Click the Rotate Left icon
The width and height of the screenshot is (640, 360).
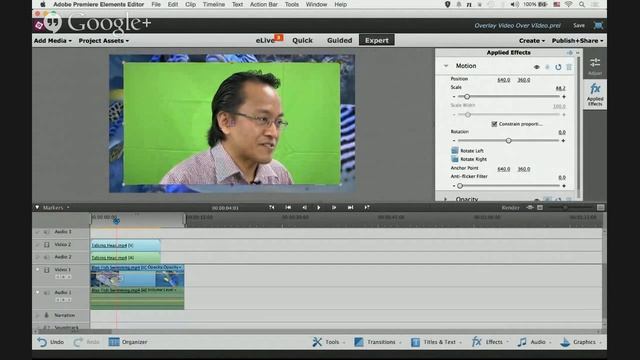[x=455, y=151]
